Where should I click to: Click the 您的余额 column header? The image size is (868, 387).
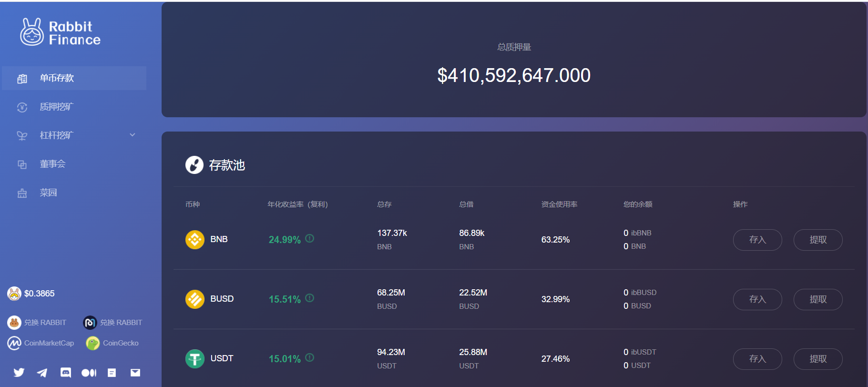click(x=638, y=204)
